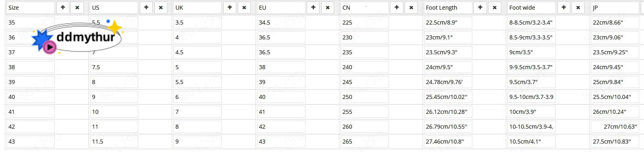Screen dimensions: 644x152
Task: Select the Foot Length cell 24.78cm/9.76'
Action: (448, 82)
